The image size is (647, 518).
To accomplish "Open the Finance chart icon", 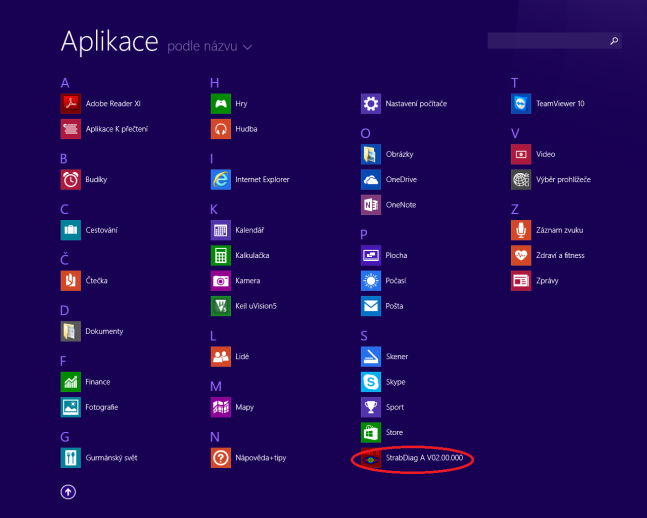I will [71, 382].
